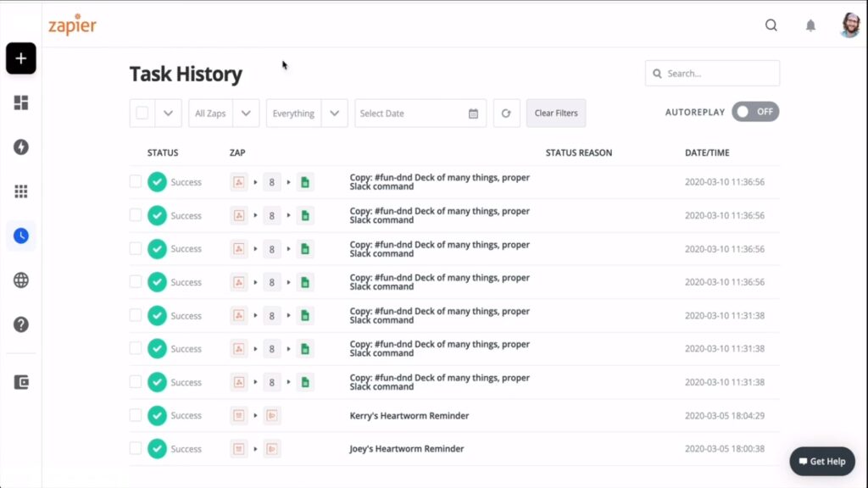Open the Create Zap plus button
The height and width of the screenshot is (488, 868).
pyautogui.click(x=20, y=58)
